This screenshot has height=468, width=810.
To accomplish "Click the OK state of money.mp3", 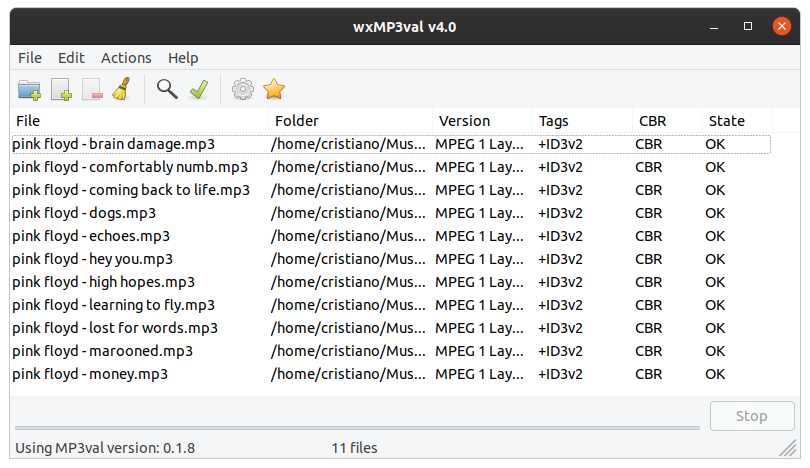I will pos(715,374).
